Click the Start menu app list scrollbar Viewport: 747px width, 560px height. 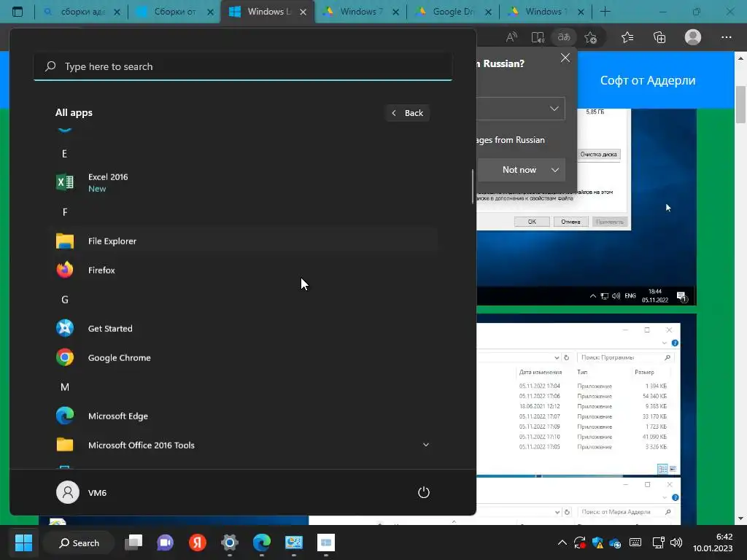[473, 186]
